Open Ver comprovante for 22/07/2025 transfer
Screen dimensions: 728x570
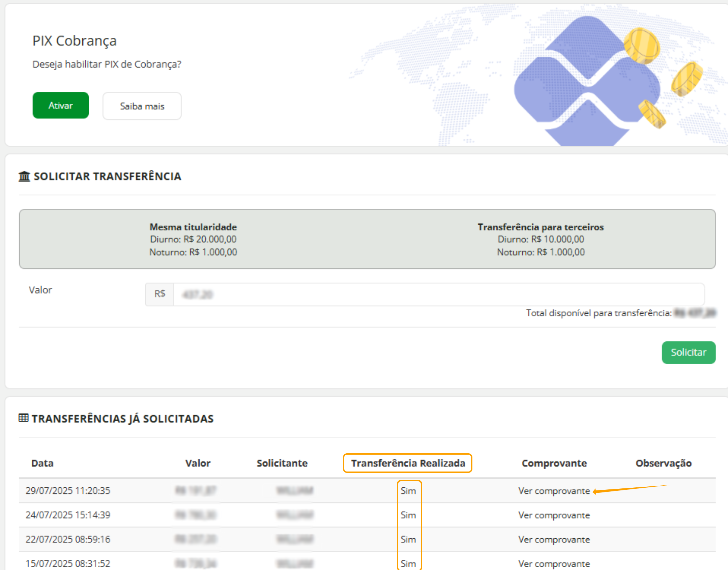[x=554, y=539]
